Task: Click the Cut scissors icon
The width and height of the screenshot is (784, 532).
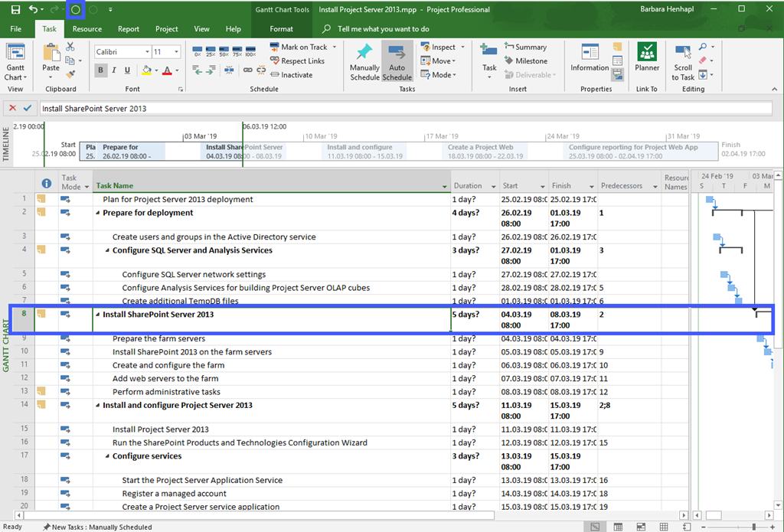Action: click(70, 47)
